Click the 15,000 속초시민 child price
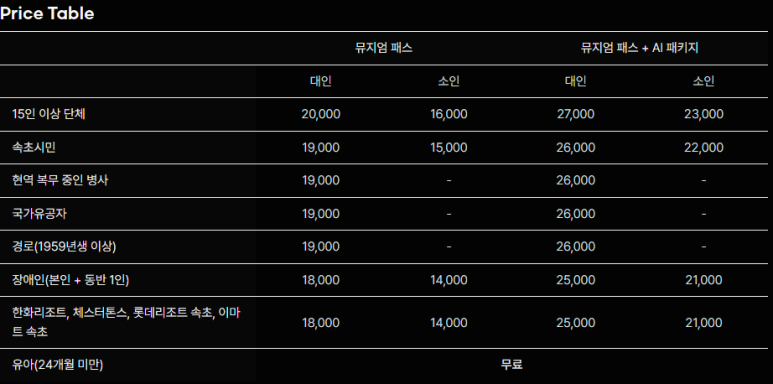Viewport: 773px width, 384px height. point(449,147)
